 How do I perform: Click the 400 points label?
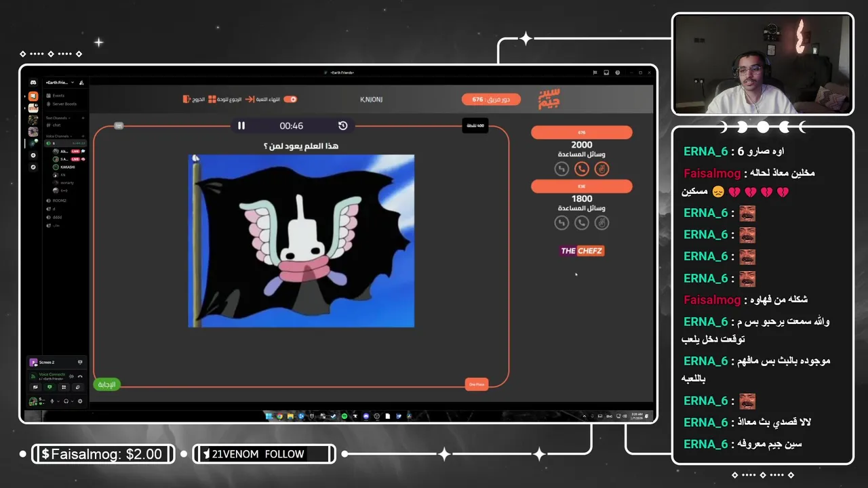(475, 125)
